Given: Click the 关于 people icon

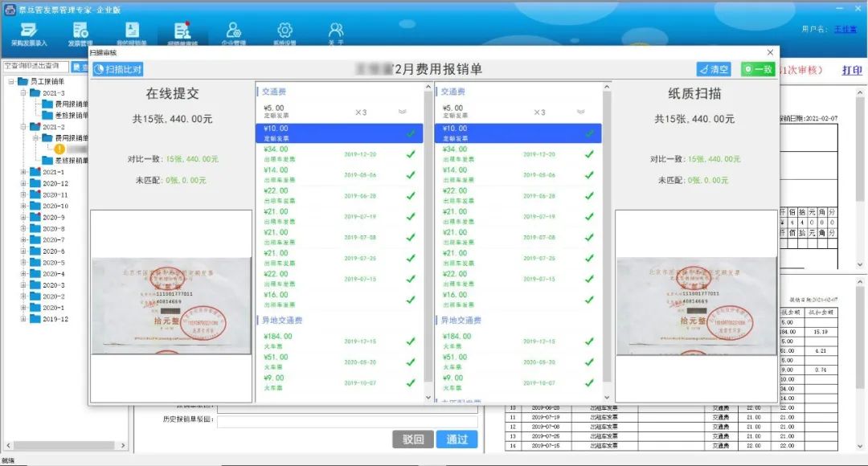Looking at the screenshot, I should (336, 32).
